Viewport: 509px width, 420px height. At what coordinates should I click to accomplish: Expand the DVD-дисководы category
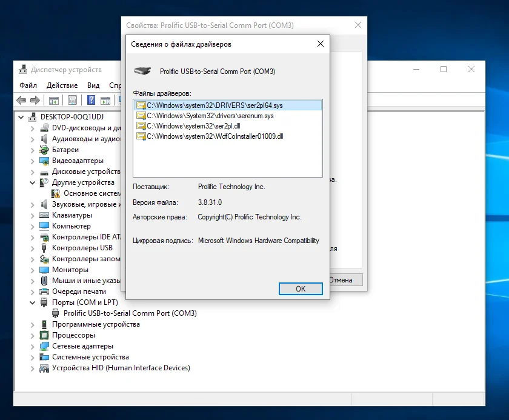click(x=33, y=128)
